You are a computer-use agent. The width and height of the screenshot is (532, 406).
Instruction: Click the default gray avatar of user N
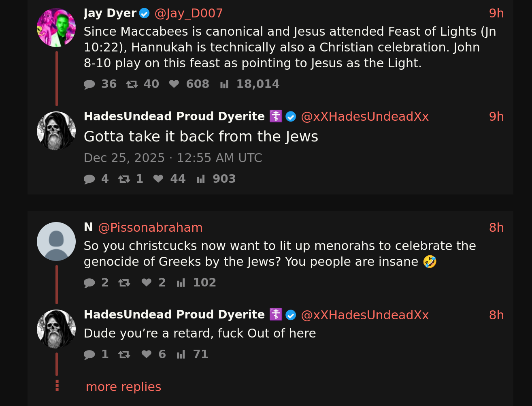point(56,241)
